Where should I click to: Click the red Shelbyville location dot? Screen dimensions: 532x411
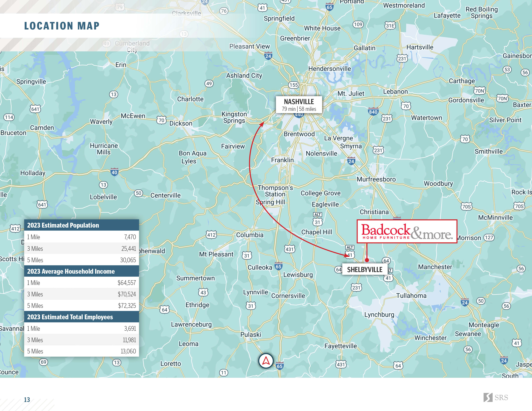tap(367, 260)
